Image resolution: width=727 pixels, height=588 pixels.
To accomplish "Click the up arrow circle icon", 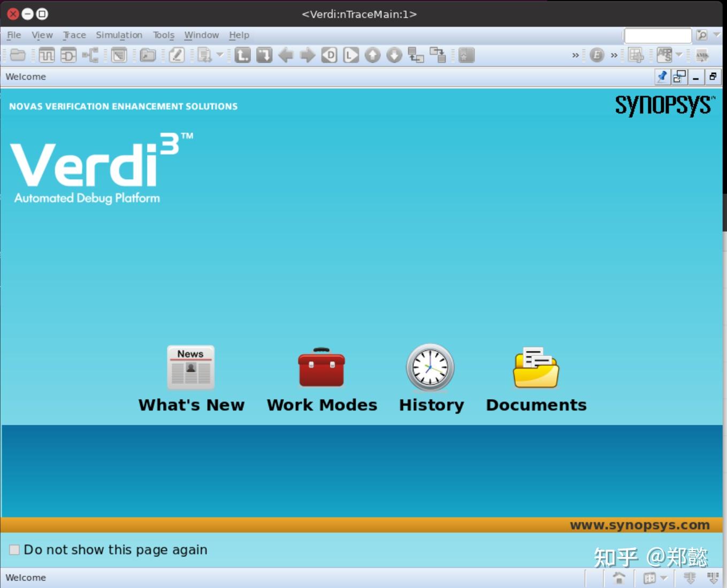I will [x=373, y=55].
